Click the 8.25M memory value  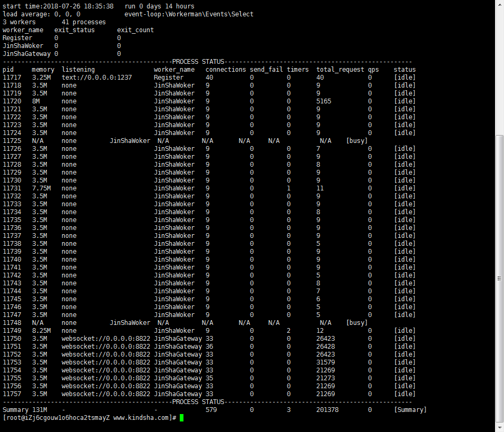coord(41,331)
